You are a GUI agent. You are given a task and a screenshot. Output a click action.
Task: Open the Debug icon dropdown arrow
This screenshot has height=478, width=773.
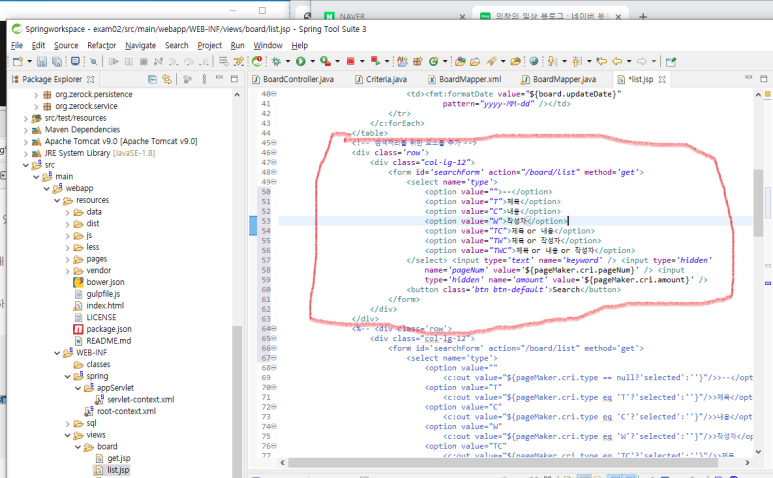(x=288, y=62)
